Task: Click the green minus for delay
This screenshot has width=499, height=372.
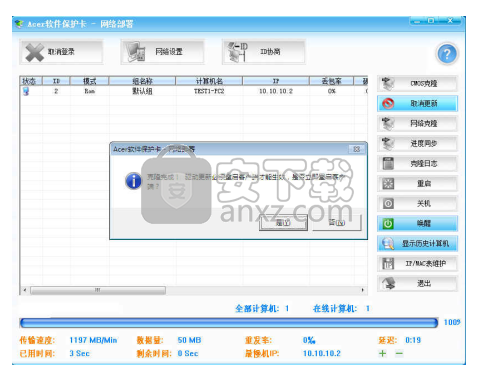Action: coord(399,353)
